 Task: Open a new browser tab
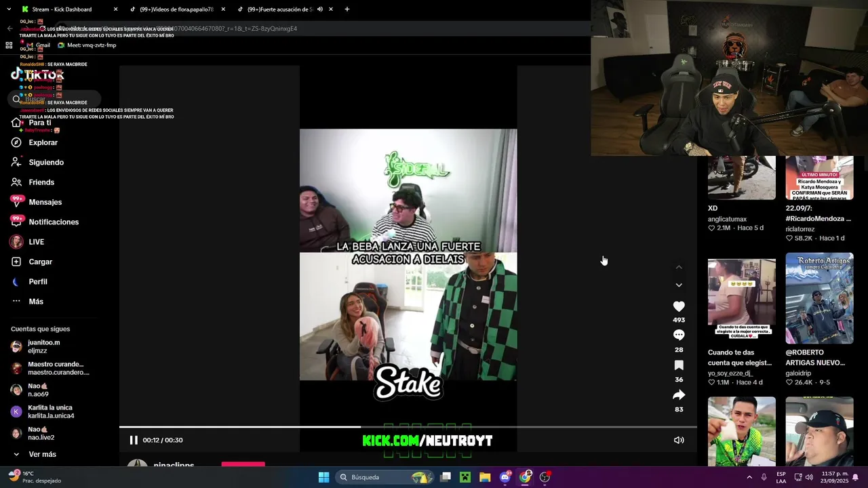point(347,9)
